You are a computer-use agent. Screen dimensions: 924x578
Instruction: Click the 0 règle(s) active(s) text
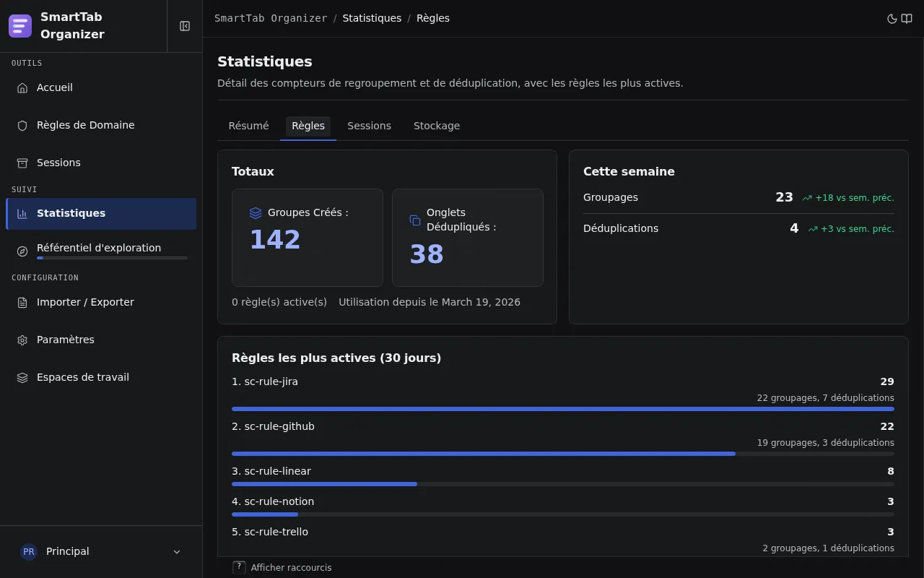tap(279, 302)
